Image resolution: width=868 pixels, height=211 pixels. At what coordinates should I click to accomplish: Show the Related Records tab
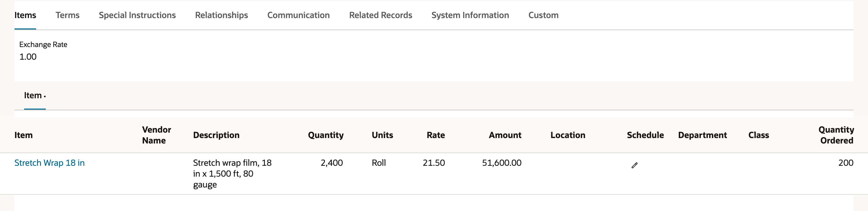[x=380, y=15]
